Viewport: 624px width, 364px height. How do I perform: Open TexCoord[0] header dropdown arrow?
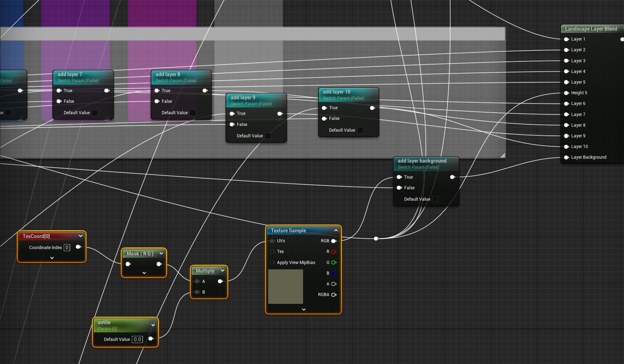81,236
